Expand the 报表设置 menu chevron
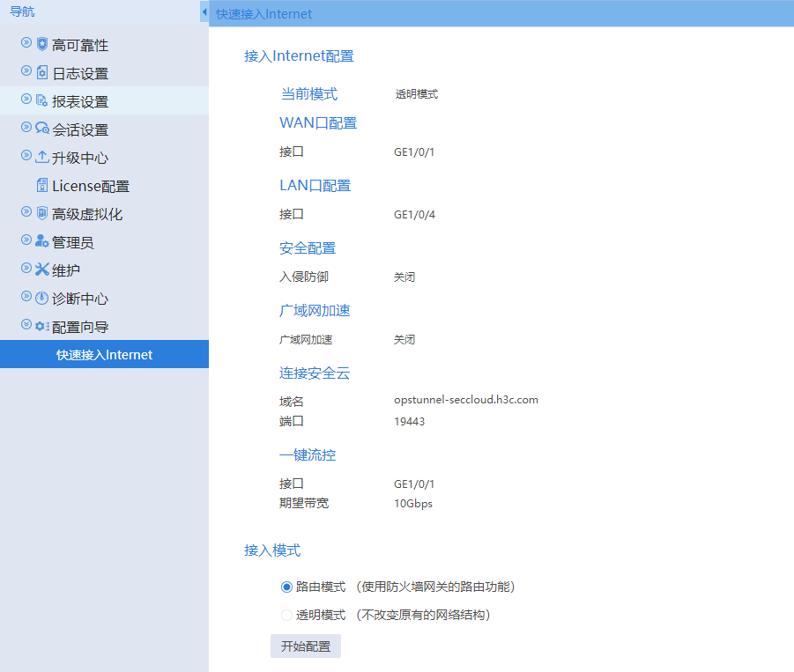The width and height of the screenshot is (794, 672). click(26, 99)
